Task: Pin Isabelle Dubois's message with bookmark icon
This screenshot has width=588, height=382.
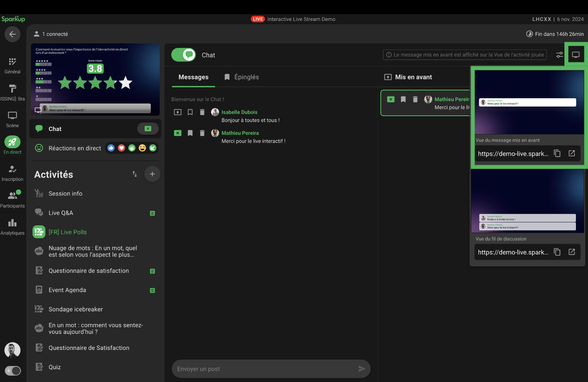Action: [x=190, y=112]
